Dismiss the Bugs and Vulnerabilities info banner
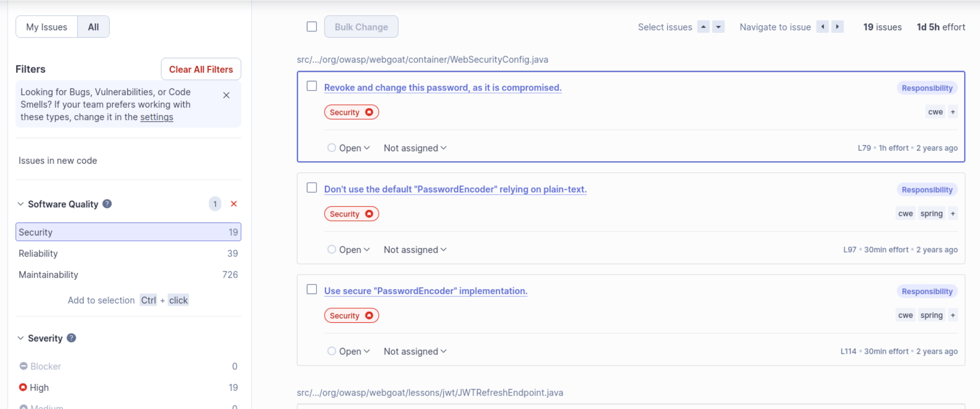The image size is (980, 409). (226, 95)
